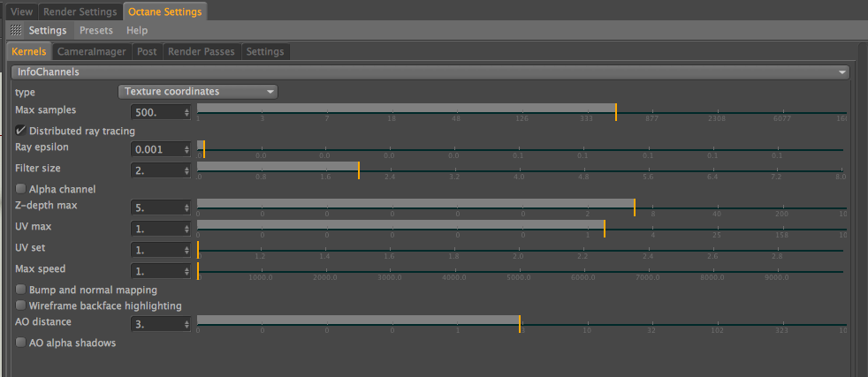
Task: Open the Post sub-tab
Action: (148, 51)
